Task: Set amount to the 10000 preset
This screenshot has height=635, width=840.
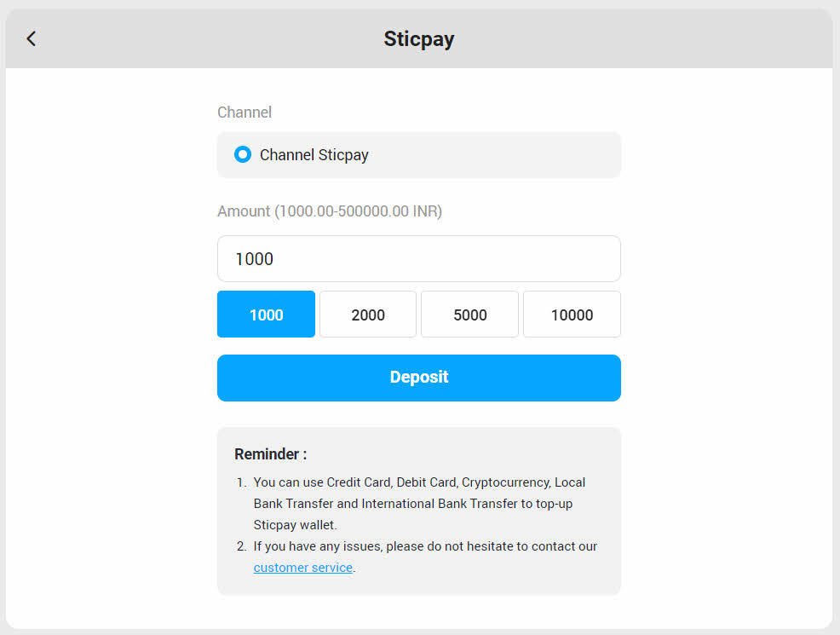Action: pos(572,315)
